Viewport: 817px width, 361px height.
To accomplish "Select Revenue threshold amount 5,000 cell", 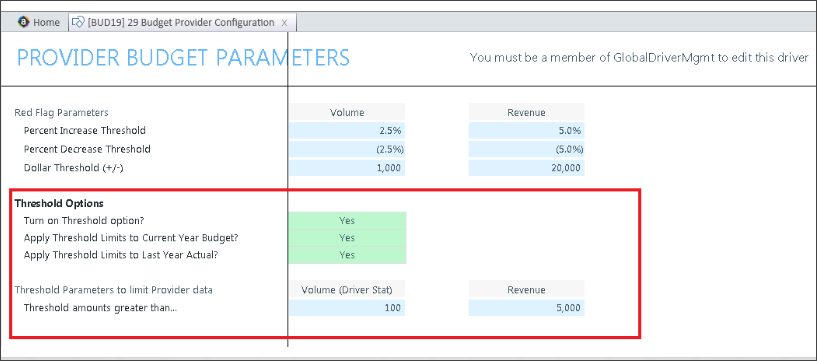I will point(526,307).
